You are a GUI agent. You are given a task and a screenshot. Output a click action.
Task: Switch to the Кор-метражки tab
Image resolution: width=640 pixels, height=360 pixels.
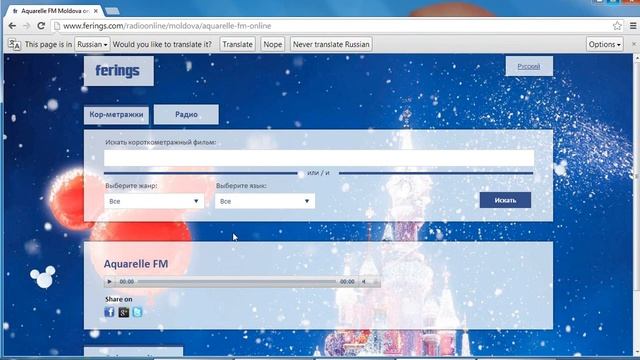coord(116,115)
